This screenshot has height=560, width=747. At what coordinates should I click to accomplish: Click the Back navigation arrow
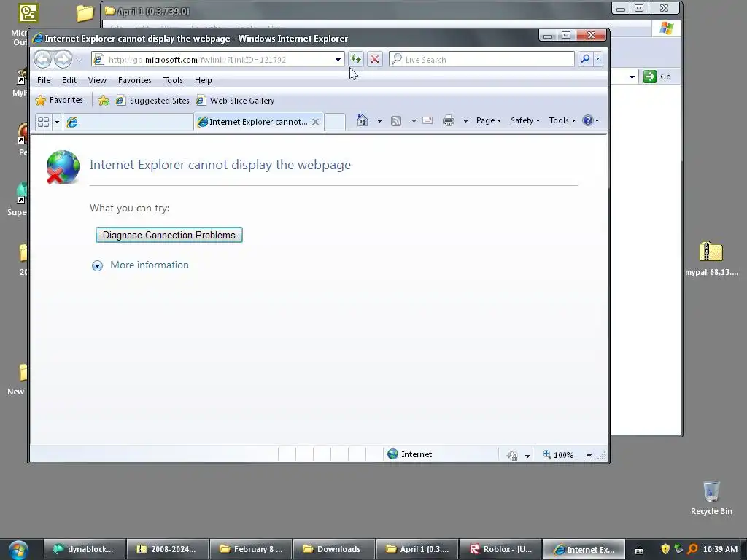click(x=43, y=59)
